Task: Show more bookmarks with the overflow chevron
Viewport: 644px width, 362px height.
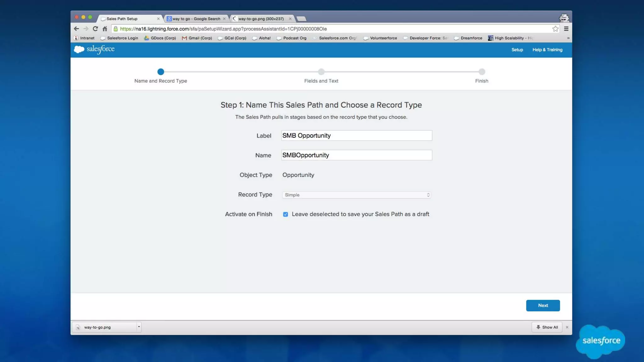Action: 568,38
